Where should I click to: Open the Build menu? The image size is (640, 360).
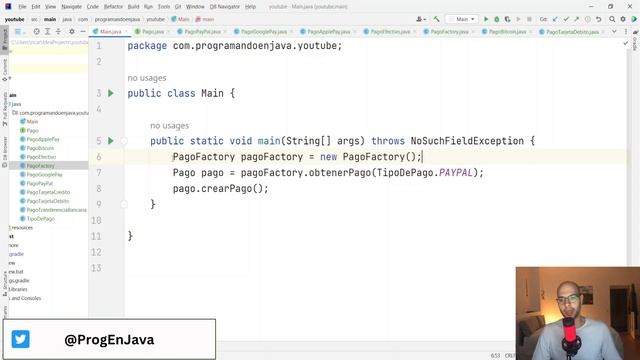tap(133, 7)
